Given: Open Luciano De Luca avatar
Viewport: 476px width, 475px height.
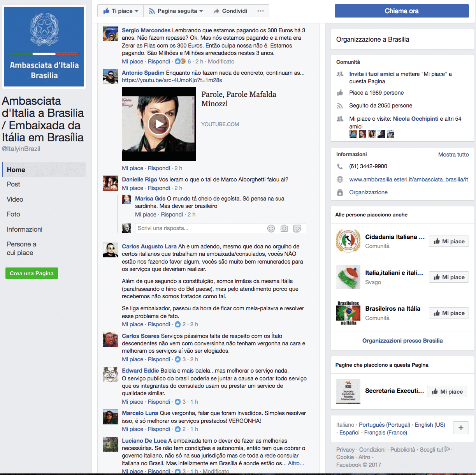Looking at the screenshot, I should point(111,444).
